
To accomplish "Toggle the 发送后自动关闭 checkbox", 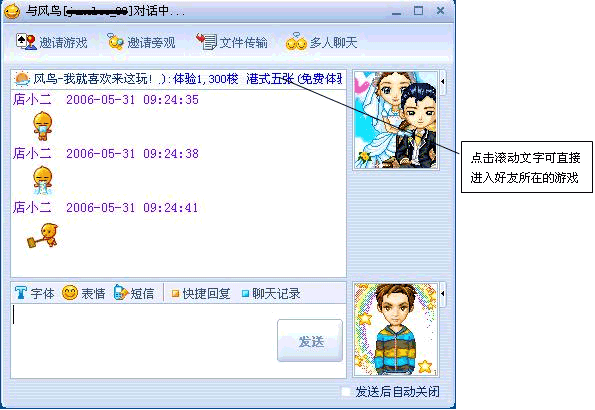I will point(346,391).
